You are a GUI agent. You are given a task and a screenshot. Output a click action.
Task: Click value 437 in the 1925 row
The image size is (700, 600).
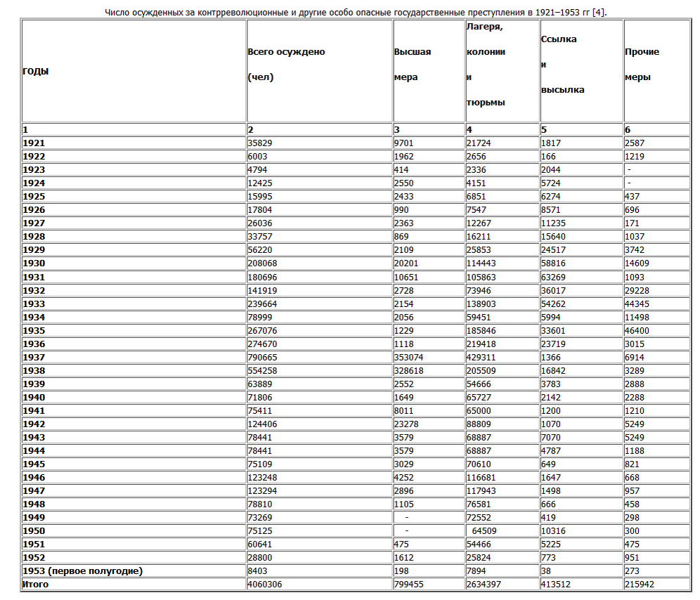(657, 197)
